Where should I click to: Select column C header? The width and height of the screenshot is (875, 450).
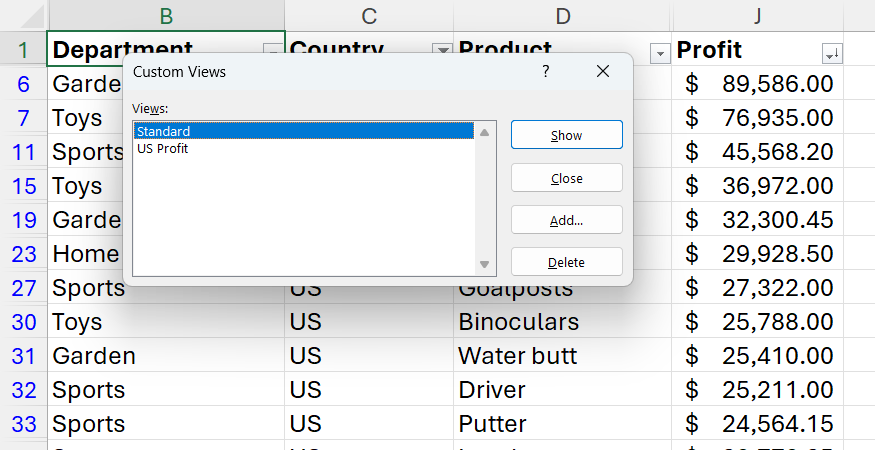point(369,16)
